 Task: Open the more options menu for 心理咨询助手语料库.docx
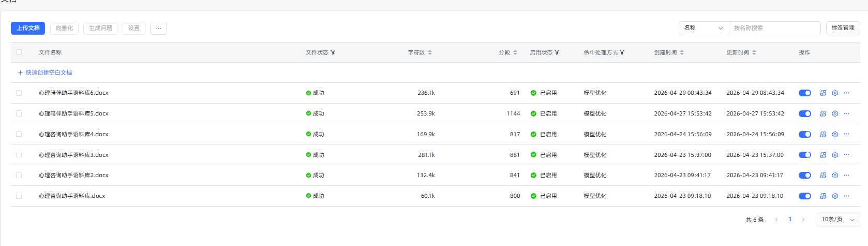tap(846, 196)
